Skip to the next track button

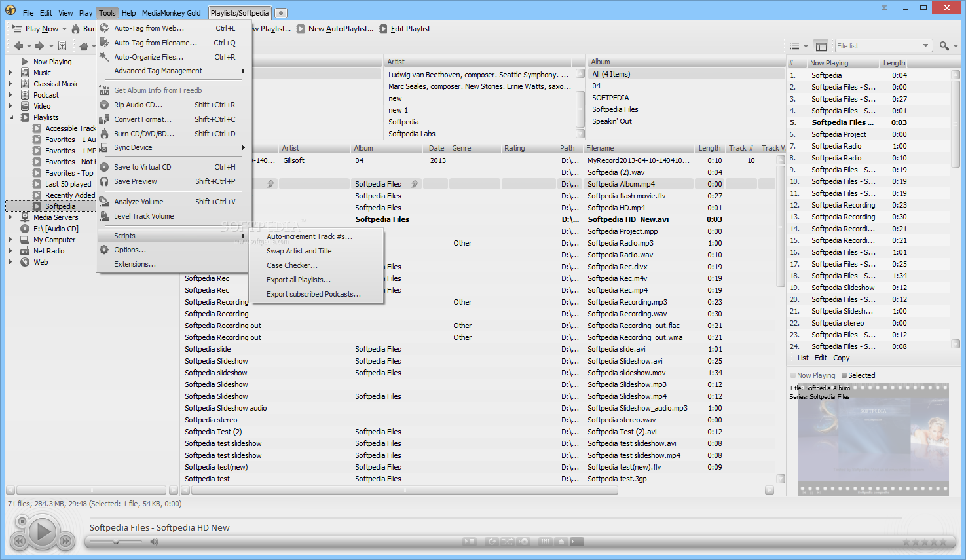65,541
